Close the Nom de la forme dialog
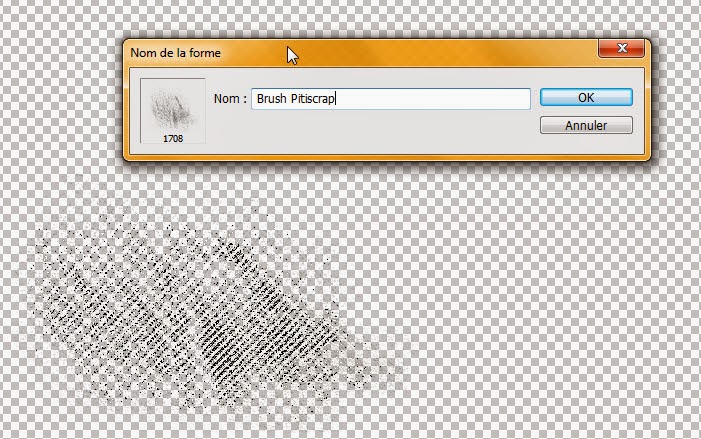 point(620,49)
